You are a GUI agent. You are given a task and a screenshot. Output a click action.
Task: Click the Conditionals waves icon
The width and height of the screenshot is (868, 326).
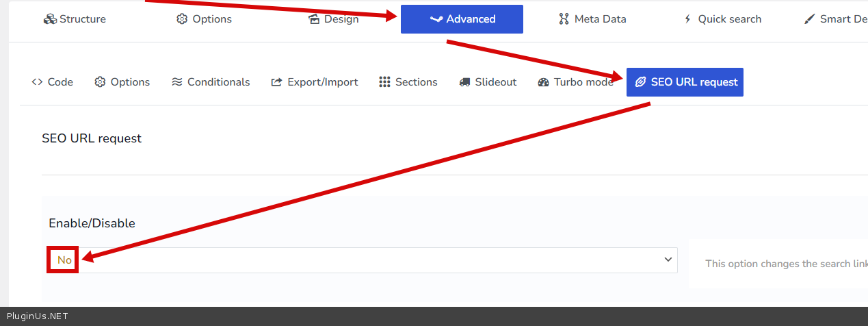coord(177,82)
